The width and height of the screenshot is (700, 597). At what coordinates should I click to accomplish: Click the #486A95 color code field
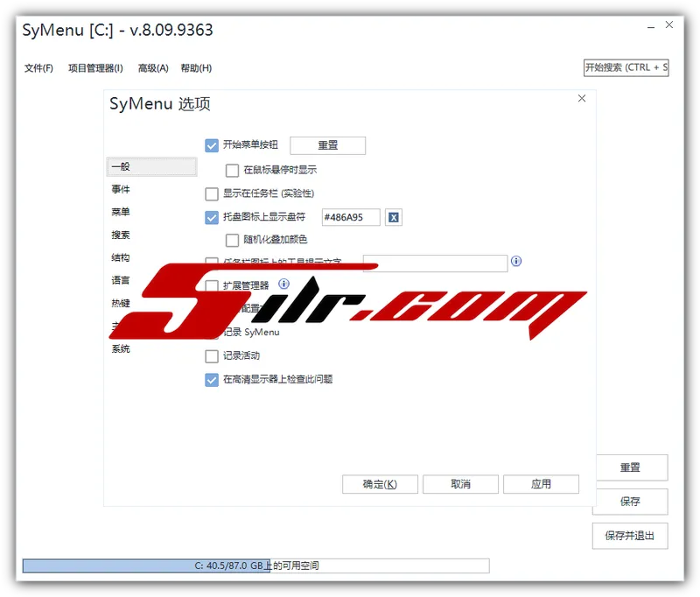coord(351,217)
